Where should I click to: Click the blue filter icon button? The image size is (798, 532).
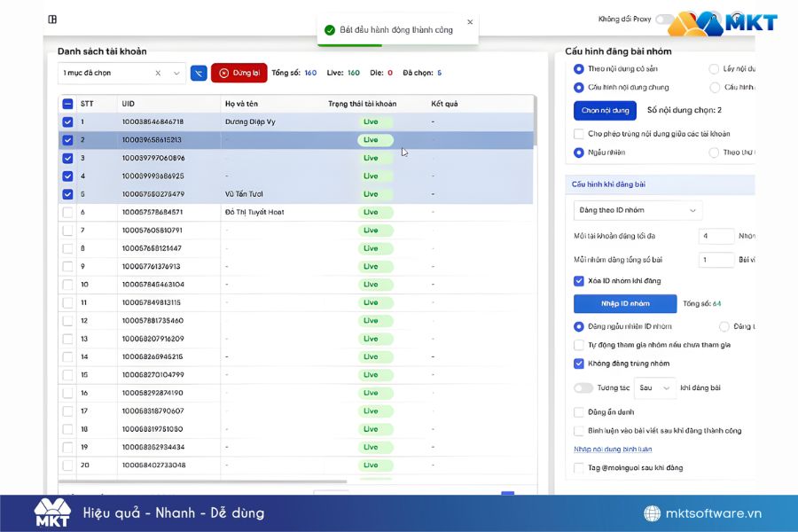[199, 73]
